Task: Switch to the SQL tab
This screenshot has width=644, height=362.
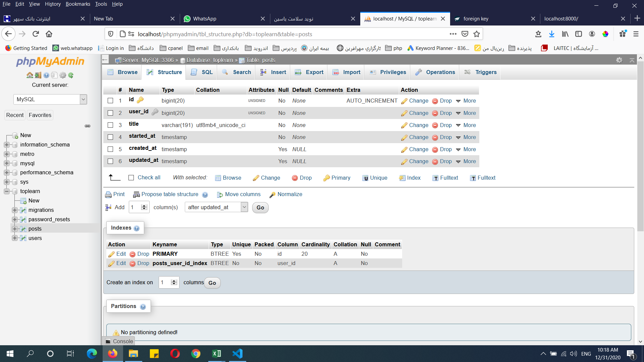Action: [x=202, y=72]
